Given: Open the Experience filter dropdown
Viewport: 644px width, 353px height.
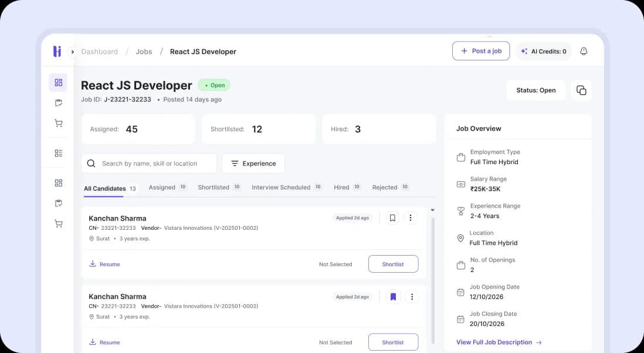Looking at the screenshot, I should click(253, 163).
